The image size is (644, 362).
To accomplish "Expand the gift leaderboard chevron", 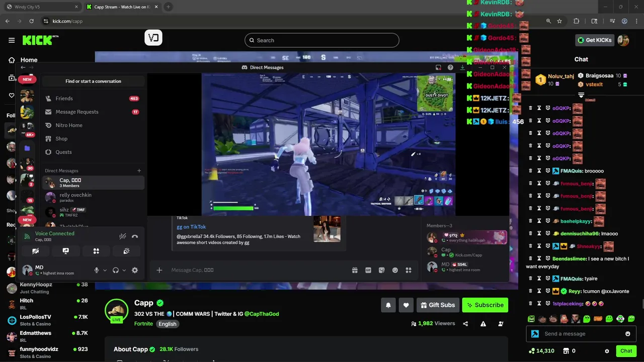I will (x=581, y=95).
